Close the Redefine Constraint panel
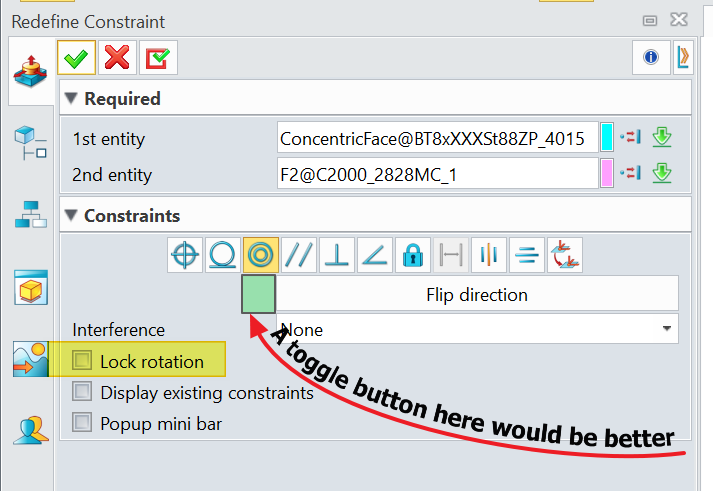This screenshot has height=491, width=713. coord(679,20)
